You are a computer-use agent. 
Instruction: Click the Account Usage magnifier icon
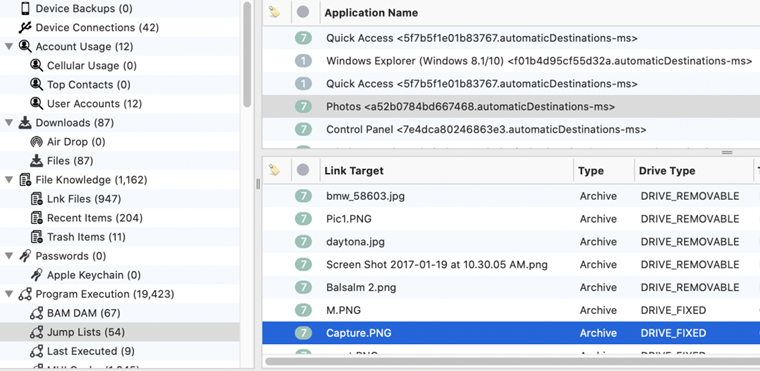click(25, 47)
